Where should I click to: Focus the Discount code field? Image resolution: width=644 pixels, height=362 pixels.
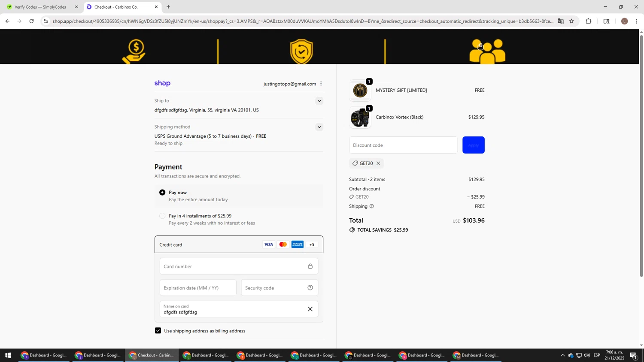pyautogui.click(x=403, y=145)
